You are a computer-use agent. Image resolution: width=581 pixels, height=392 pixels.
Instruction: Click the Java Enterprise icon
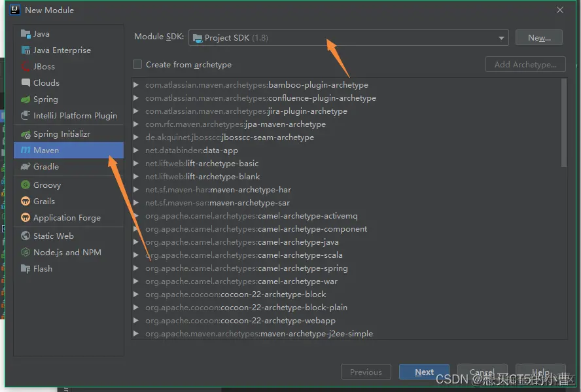pyautogui.click(x=26, y=50)
